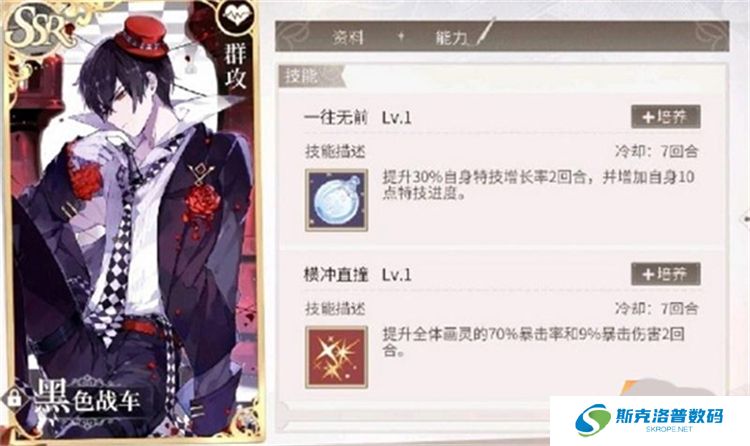The height and width of the screenshot is (446, 750).
Task: Tap the lock icon beside 黑色战车
Action: [x=13, y=398]
